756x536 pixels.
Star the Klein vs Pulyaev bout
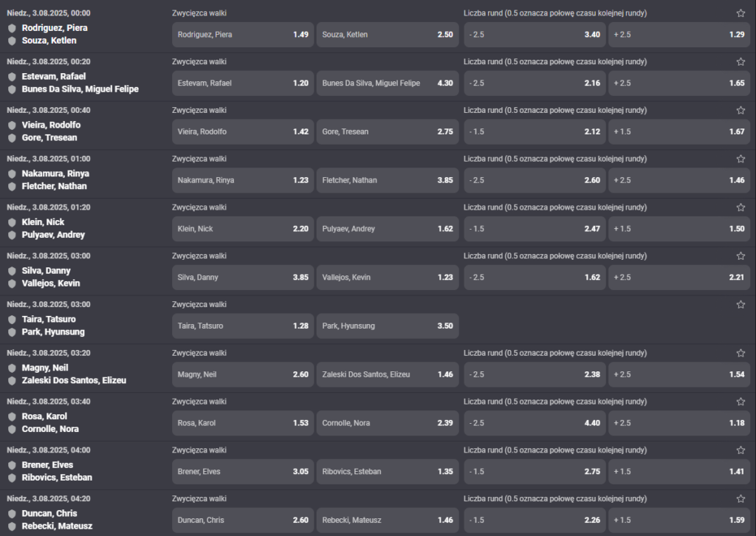pyautogui.click(x=740, y=207)
